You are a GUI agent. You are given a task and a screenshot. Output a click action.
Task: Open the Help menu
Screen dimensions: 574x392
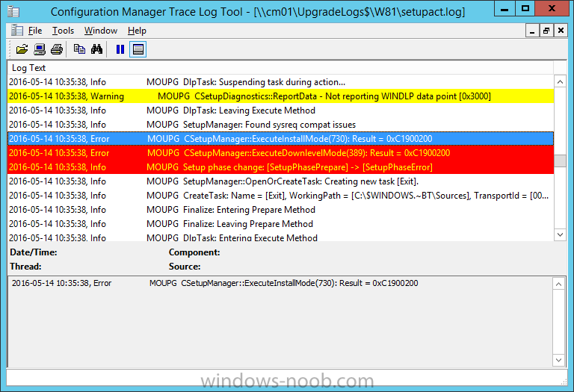coord(137,31)
